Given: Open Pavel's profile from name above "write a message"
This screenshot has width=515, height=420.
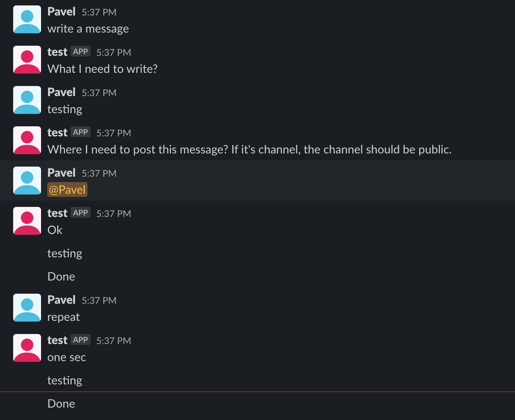Looking at the screenshot, I should click(x=61, y=12).
